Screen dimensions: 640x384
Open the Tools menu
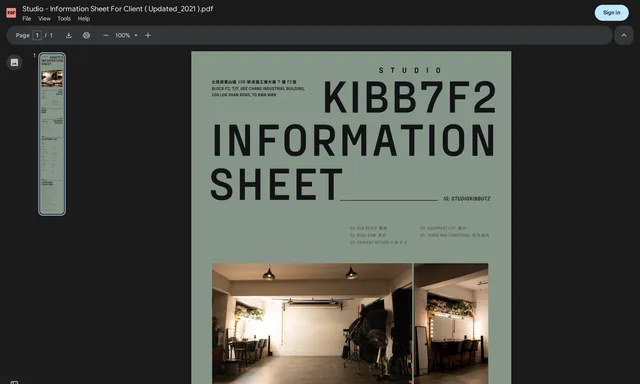[x=64, y=19]
